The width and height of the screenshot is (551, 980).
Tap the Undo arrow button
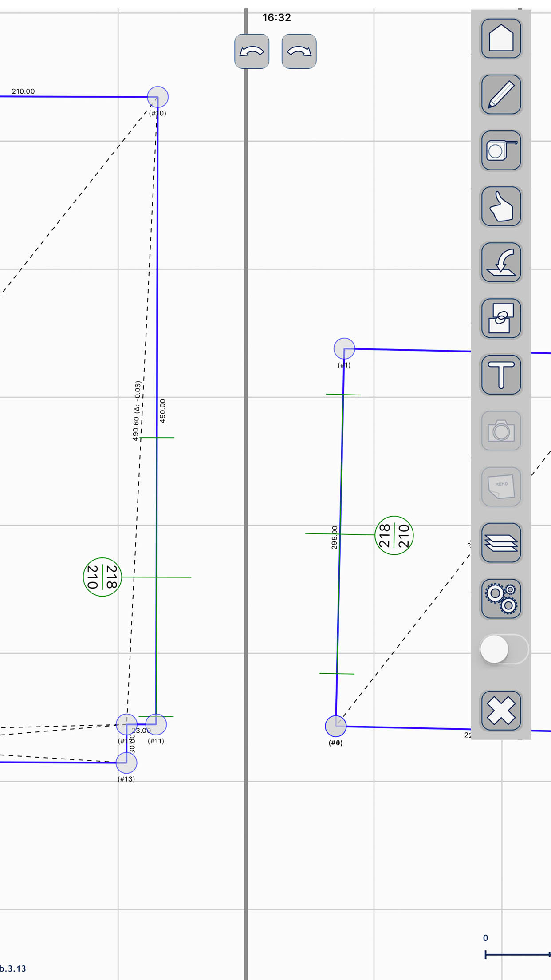pos(252,51)
